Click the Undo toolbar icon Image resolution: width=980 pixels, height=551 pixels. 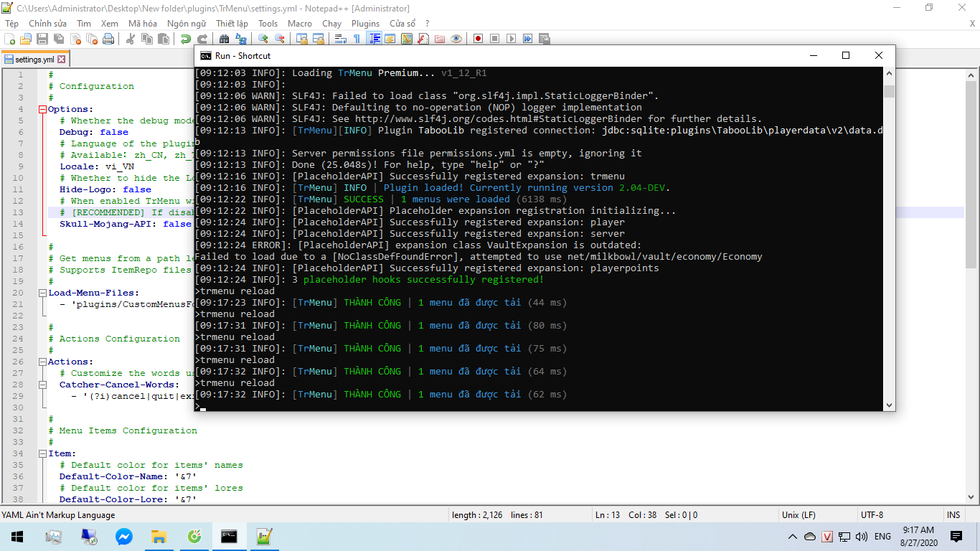186,39
